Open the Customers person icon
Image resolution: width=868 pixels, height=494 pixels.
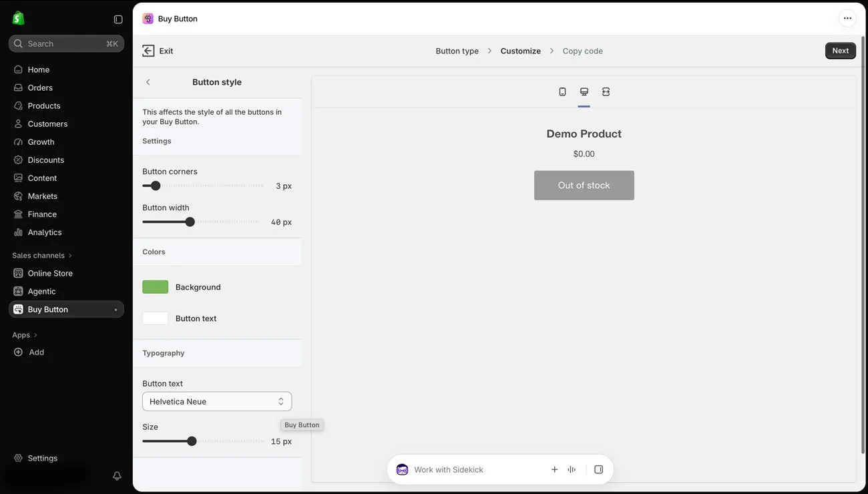(18, 123)
